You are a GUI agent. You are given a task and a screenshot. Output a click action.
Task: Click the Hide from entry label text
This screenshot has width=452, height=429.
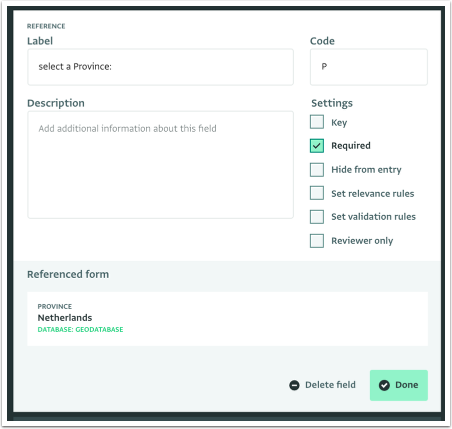[x=366, y=170]
